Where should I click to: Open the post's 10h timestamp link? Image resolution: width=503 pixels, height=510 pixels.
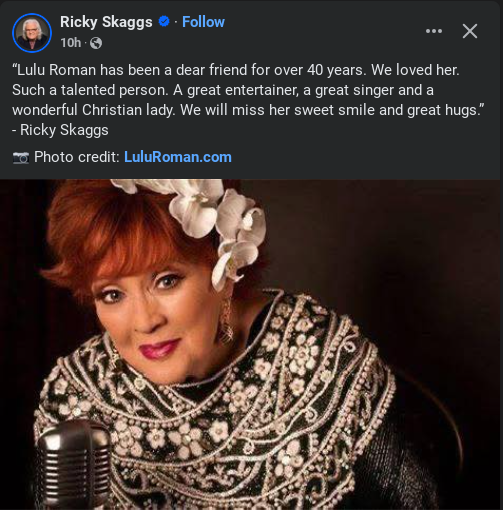click(x=71, y=43)
